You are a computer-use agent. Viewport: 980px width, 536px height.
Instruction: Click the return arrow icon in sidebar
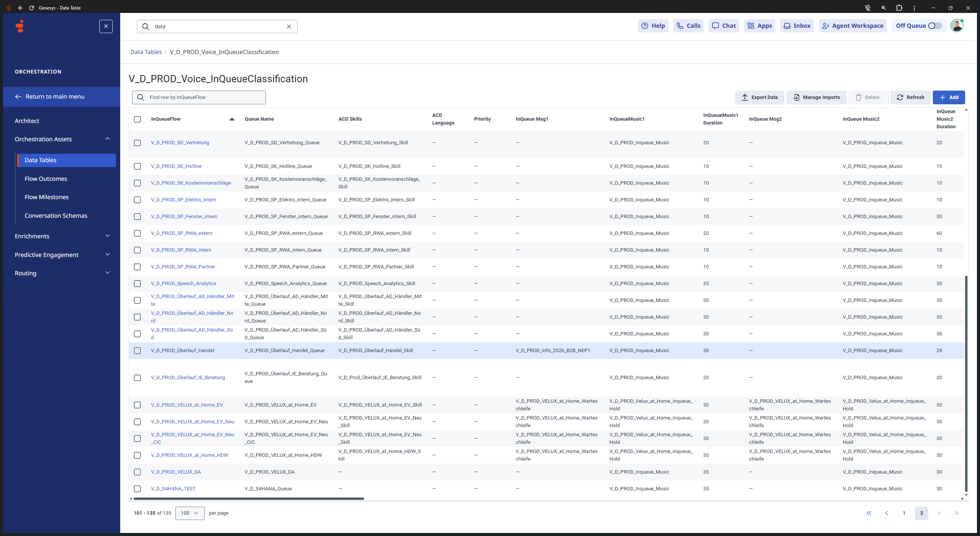pos(18,97)
